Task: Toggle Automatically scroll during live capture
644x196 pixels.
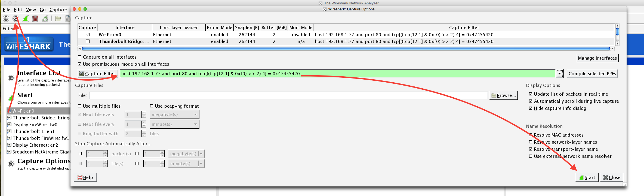Action: (531, 101)
